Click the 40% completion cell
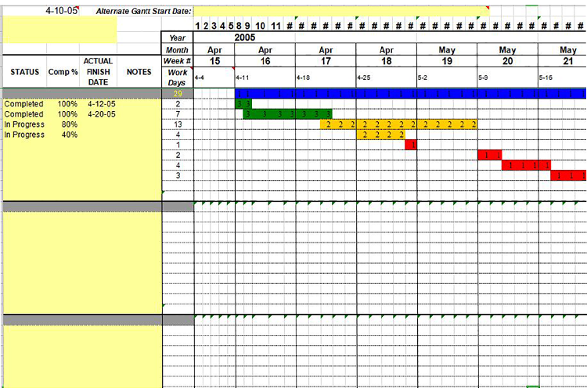Image resolution: width=587 pixels, height=392 pixels. [69, 135]
